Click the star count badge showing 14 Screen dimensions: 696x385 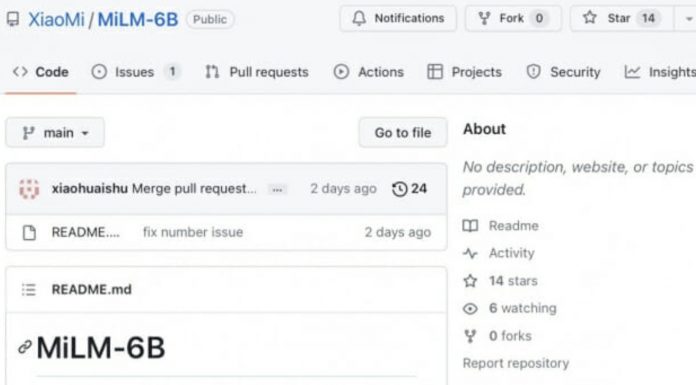click(648, 18)
